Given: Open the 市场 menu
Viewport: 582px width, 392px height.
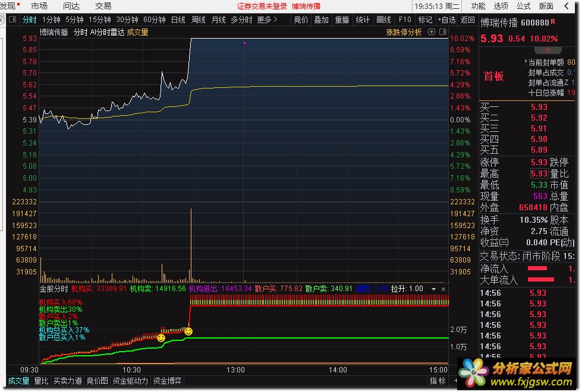Looking at the screenshot, I should [39, 6].
